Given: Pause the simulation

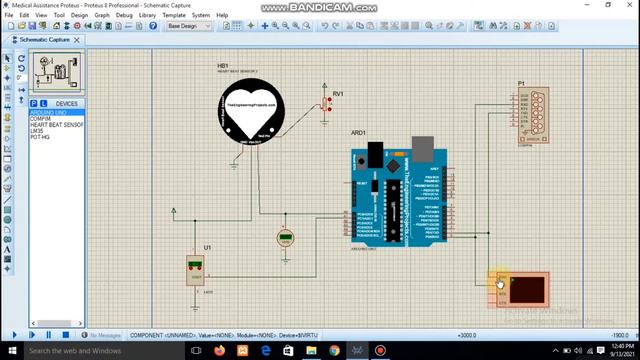Looking at the screenshot, I should pyautogui.click(x=49, y=335).
